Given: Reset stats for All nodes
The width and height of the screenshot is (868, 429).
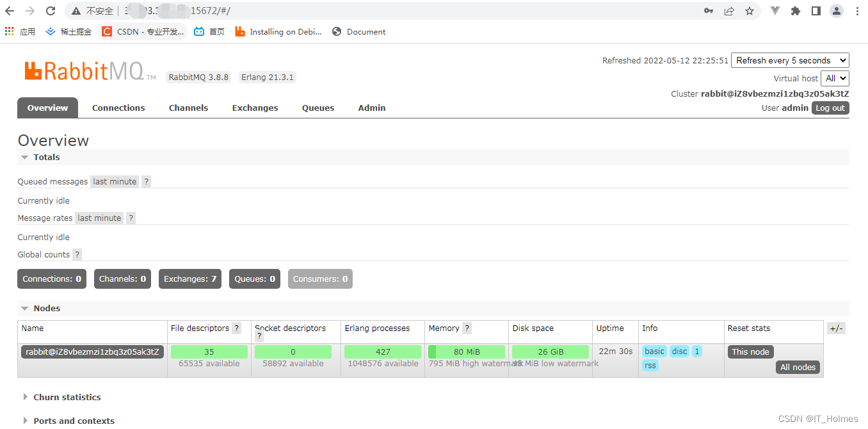Looking at the screenshot, I should (798, 367).
